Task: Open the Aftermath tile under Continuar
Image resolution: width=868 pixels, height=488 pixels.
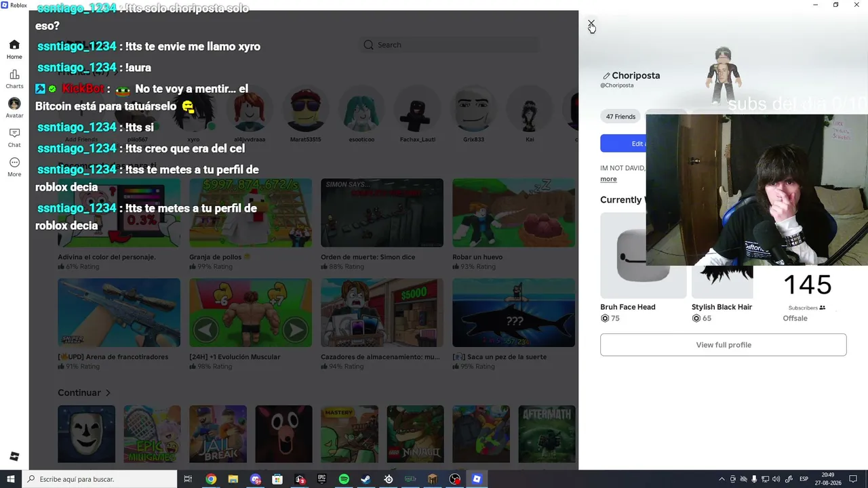Action: (x=547, y=434)
